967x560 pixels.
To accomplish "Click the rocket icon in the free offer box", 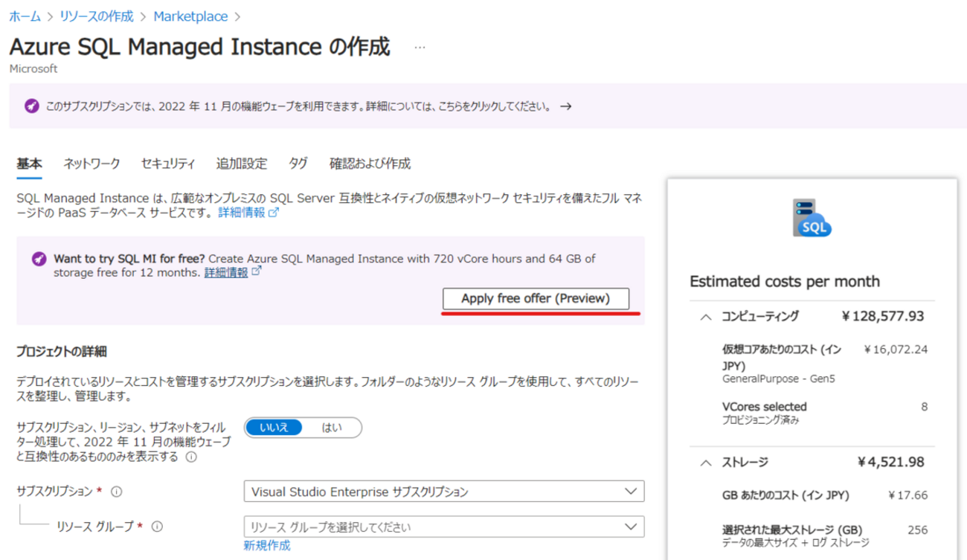I will (39, 259).
